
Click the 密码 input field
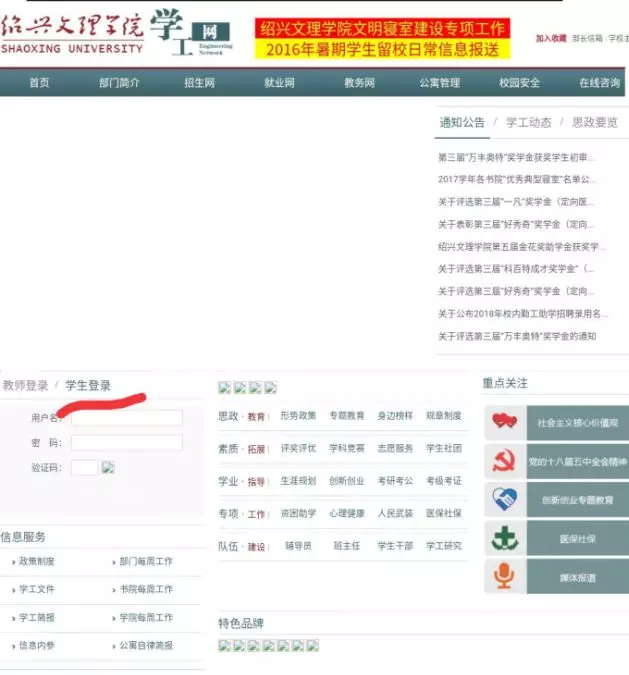point(126,442)
